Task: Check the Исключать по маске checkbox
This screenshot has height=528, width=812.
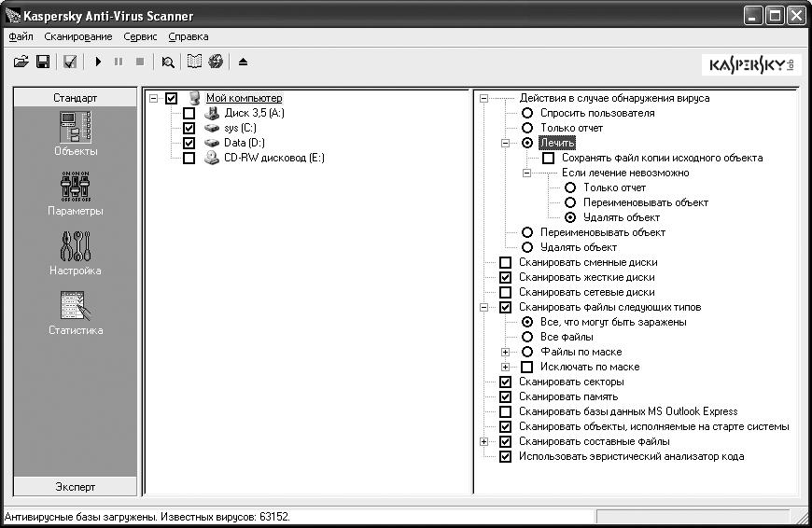Action: pos(527,367)
